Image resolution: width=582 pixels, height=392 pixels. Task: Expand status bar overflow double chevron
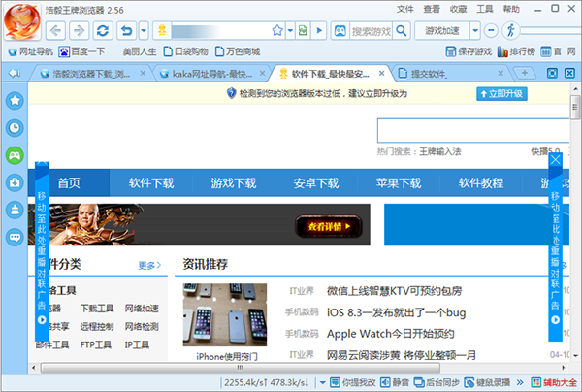tap(520, 382)
